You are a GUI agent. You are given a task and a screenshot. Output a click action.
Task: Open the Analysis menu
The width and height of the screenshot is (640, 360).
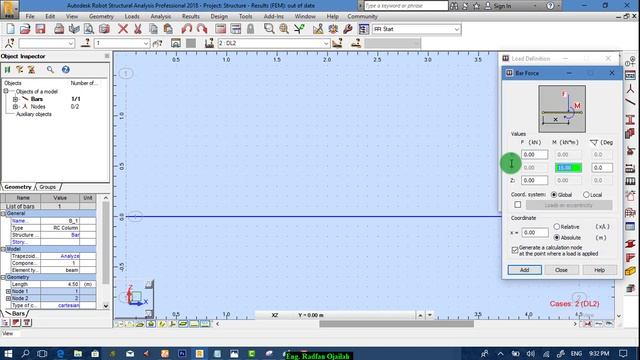click(x=160, y=16)
